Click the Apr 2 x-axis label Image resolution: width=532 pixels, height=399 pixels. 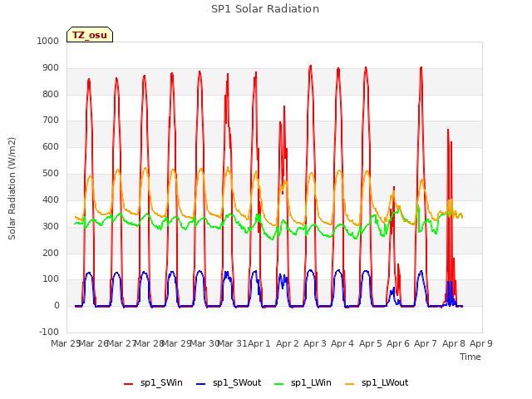287,343
